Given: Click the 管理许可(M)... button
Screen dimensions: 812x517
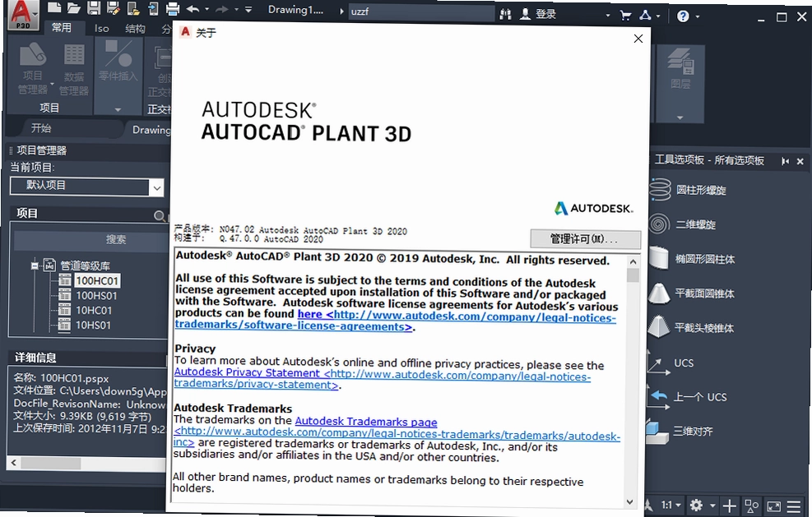Looking at the screenshot, I should (x=585, y=239).
